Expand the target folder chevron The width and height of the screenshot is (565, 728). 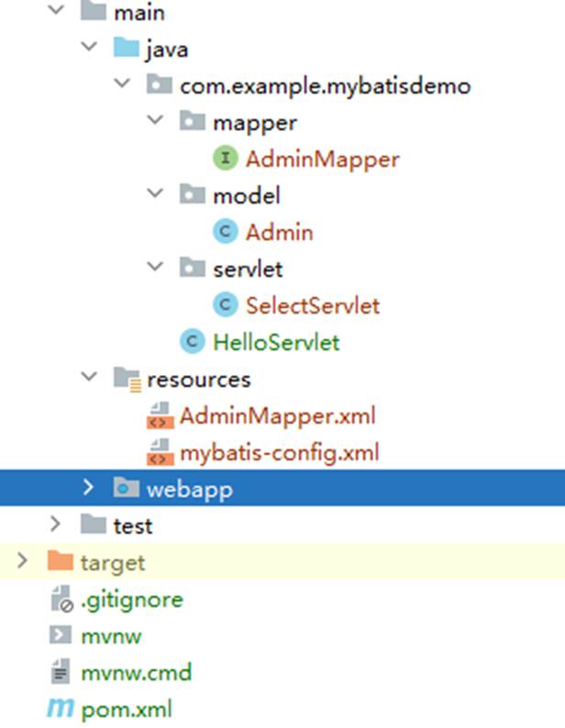click(x=22, y=560)
